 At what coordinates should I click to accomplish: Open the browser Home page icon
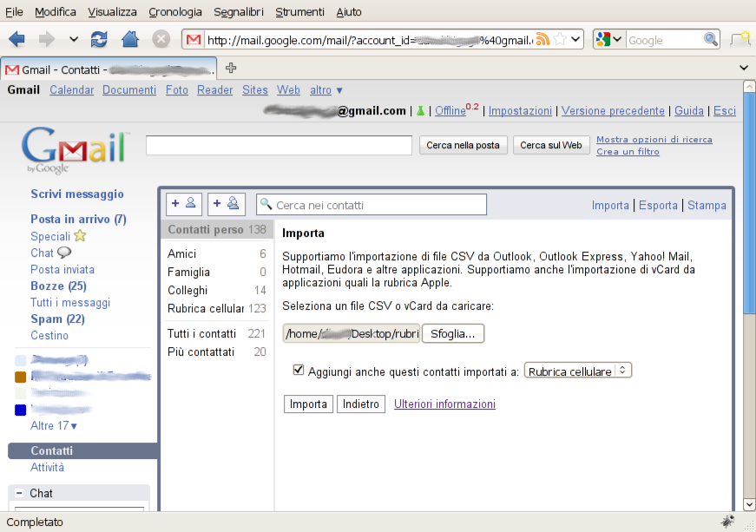click(129, 39)
